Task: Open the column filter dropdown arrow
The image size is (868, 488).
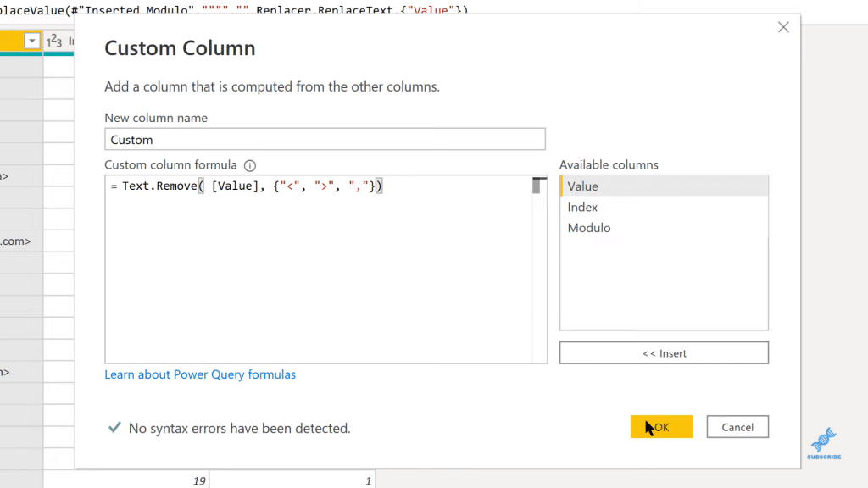Action: pyautogui.click(x=32, y=41)
